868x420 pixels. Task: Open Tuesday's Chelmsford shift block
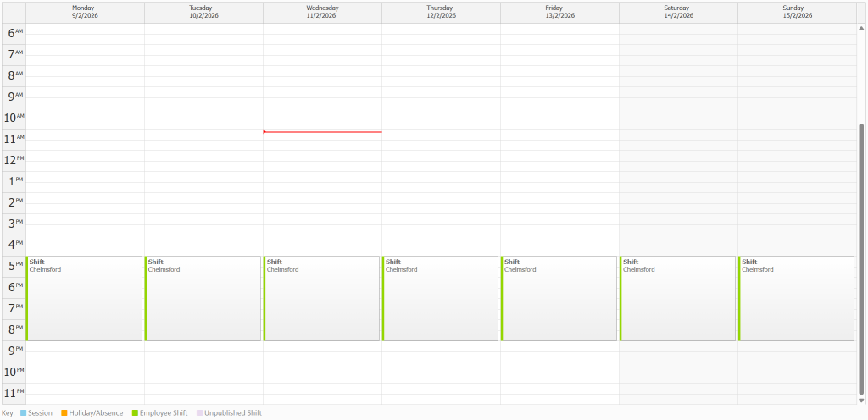click(203, 298)
